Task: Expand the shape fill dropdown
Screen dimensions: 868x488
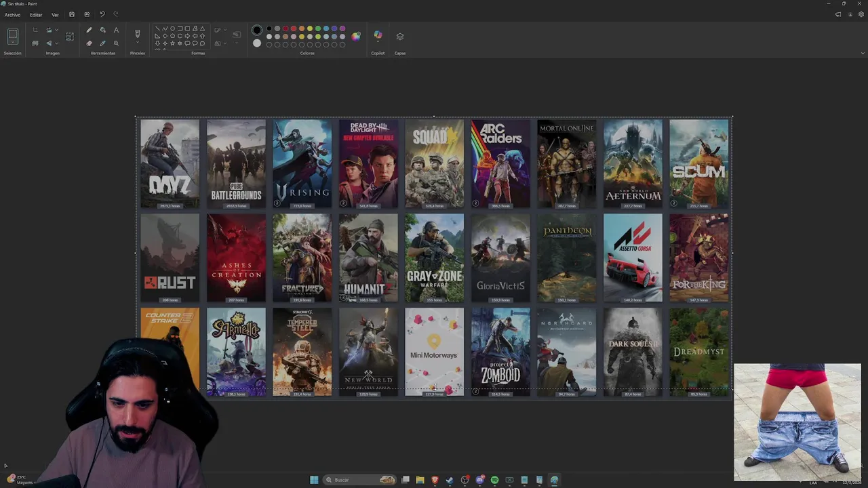Action: [224, 43]
